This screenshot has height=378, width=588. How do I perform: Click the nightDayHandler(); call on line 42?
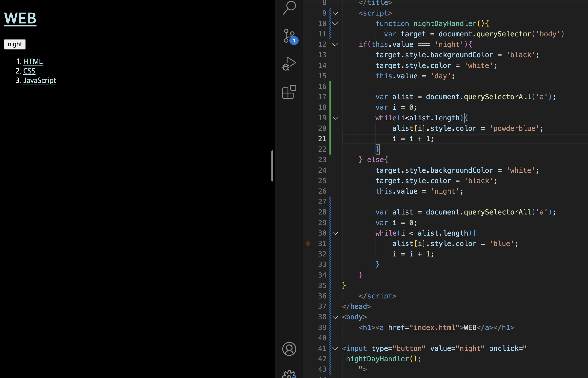click(384, 359)
